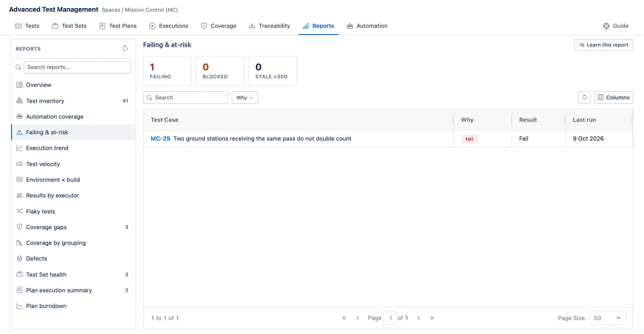644x334 pixels.
Task: Open Plan execution summary report
Action: coord(74,290)
